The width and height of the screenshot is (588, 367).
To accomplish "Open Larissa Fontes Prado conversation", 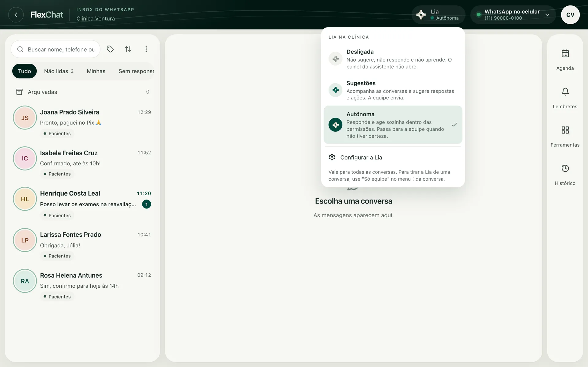I will point(82,245).
